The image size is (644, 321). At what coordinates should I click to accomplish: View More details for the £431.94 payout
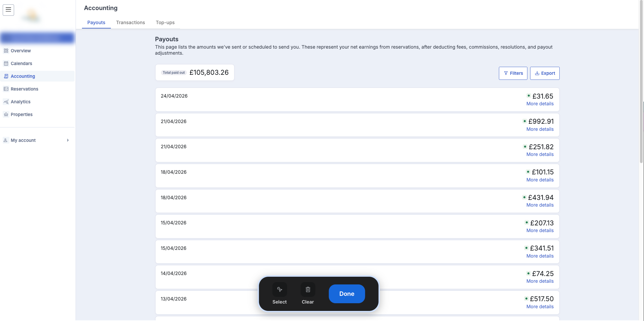540,205
